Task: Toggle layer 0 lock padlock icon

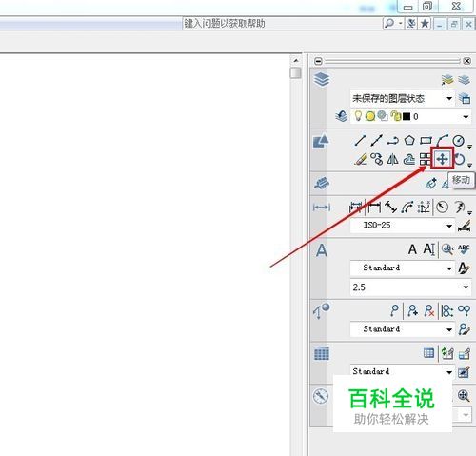Action: (x=396, y=116)
